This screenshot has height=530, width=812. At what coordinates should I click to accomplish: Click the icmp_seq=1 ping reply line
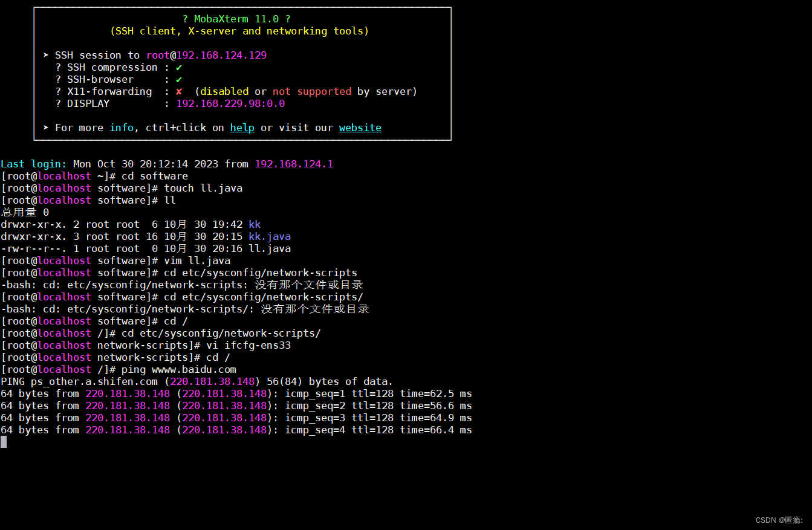pyautogui.click(x=236, y=393)
